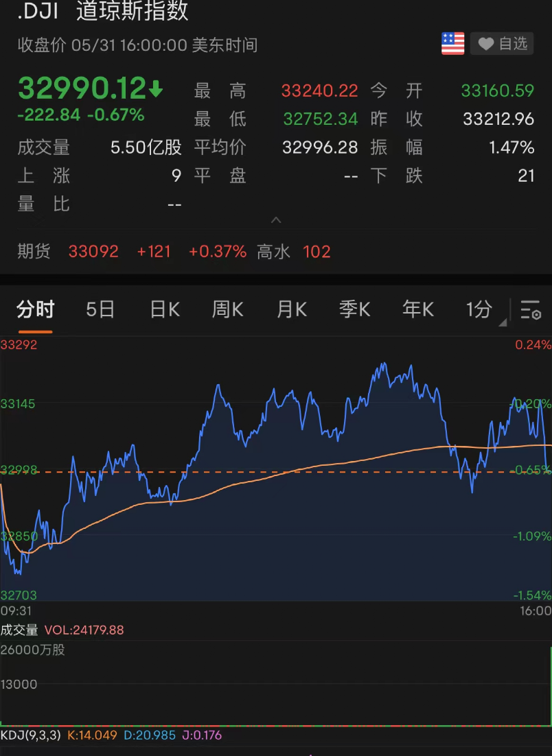The width and height of the screenshot is (552, 756).
Task: Tap the closing timestamp 05/31 16:00:00
Action: [x=129, y=45]
